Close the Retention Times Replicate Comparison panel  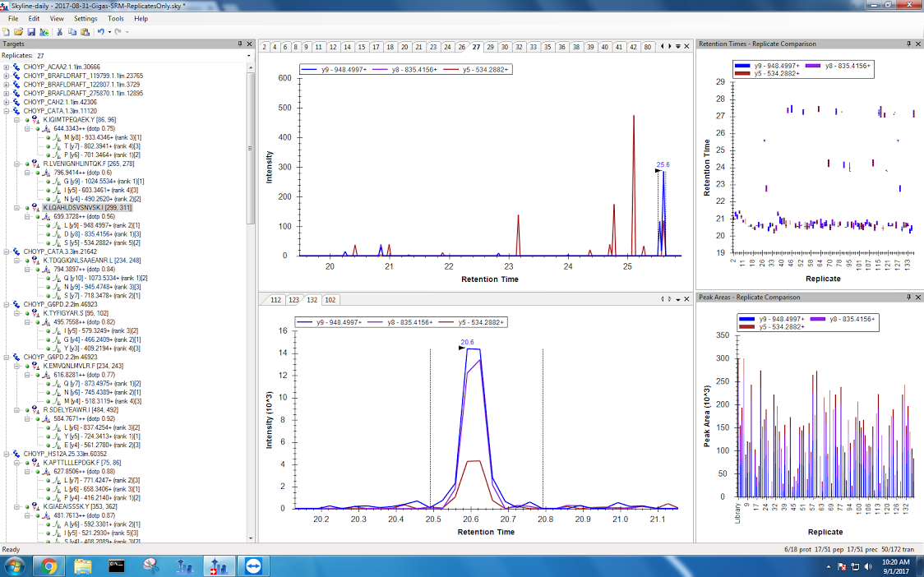(918, 44)
